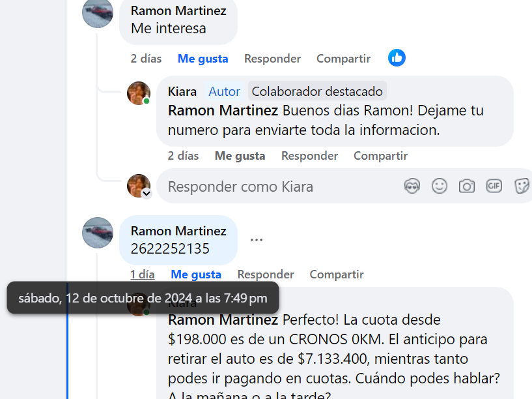Toggle Me gusta on Kiara's 'Buenos dias' reply
Screen dimensions: 532x399
240,156
